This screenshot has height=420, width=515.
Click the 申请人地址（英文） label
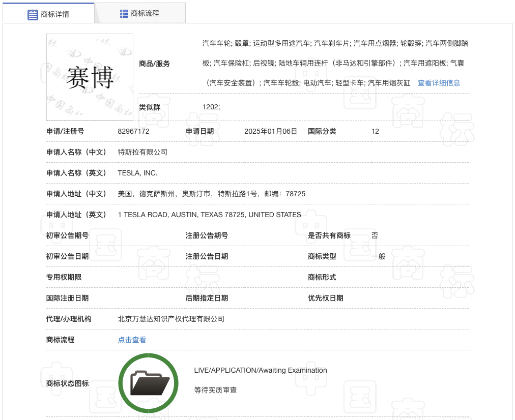pyautogui.click(x=76, y=215)
